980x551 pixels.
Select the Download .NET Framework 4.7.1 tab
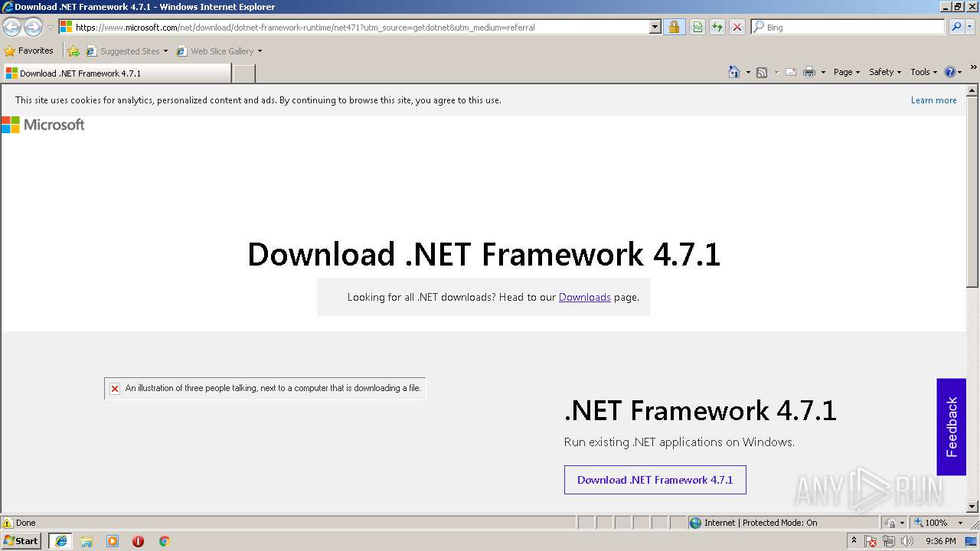pos(116,73)
